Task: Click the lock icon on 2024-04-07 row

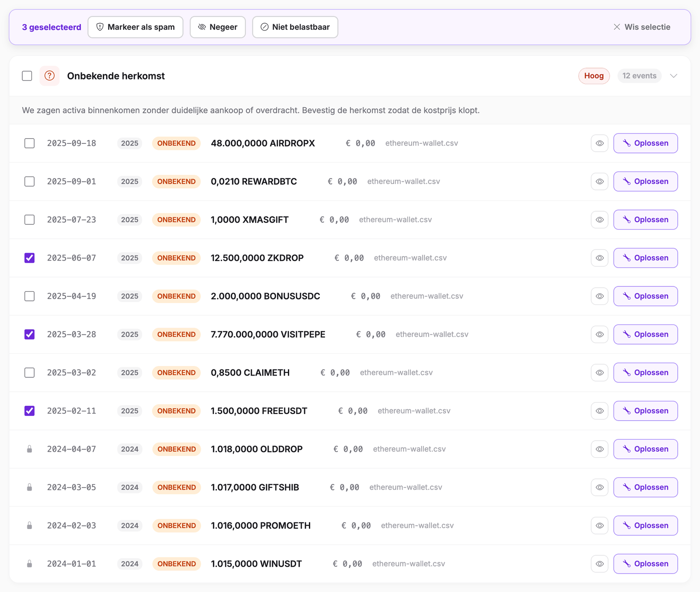Action: [29, 449]
